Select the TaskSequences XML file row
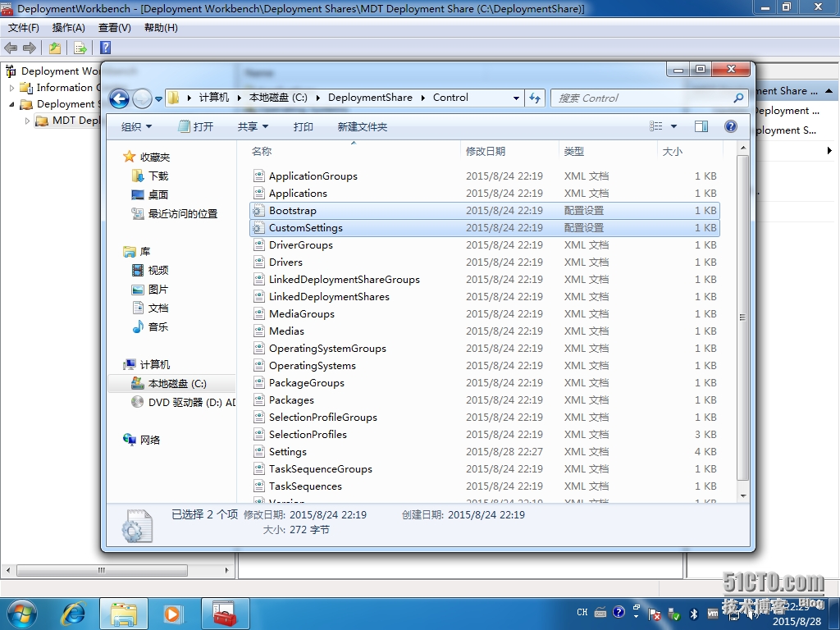This screenshot has height=630, width=840. pyautogui.click(x=485, y=486)
